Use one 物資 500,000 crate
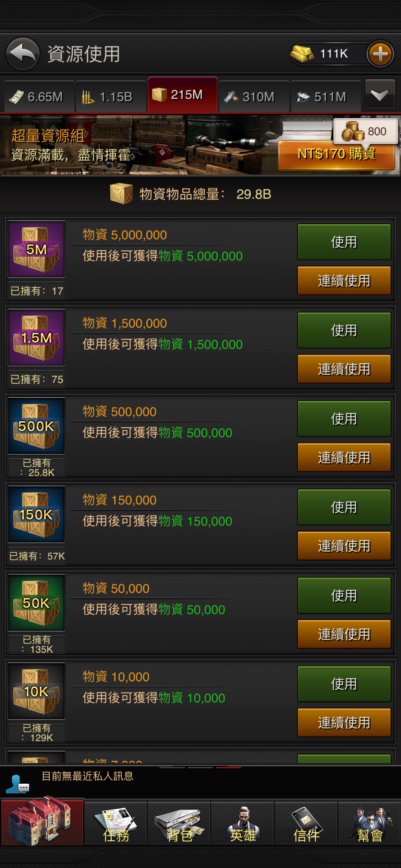The height and width of the screenshot is (868, 401). tap(344, 419)
